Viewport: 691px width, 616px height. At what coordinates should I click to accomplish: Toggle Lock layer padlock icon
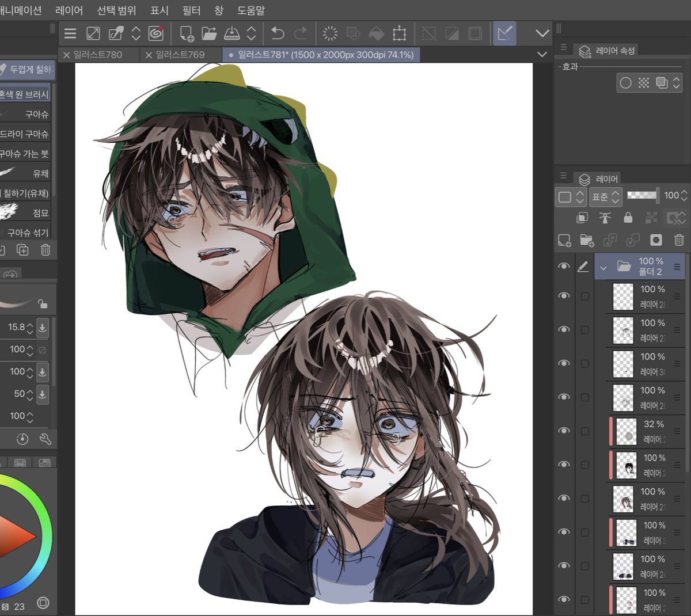(628, 218)
